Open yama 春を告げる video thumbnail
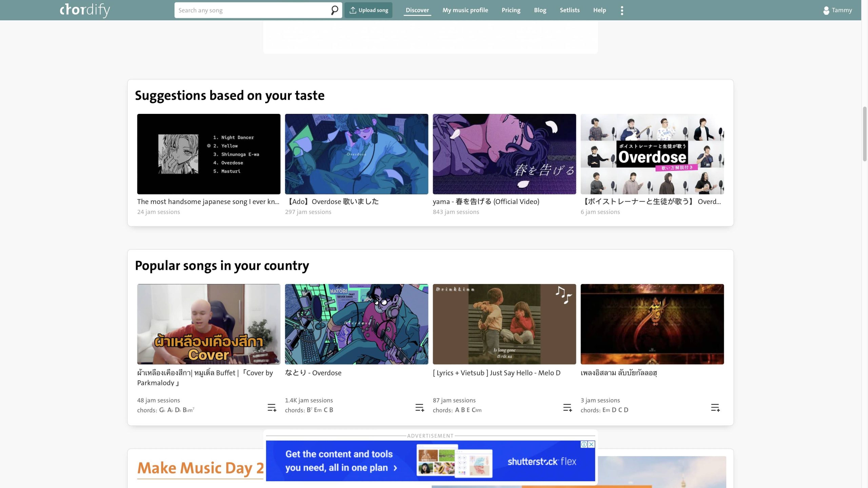The height and width of the screenshot is (488, 868). click(504, 154)
